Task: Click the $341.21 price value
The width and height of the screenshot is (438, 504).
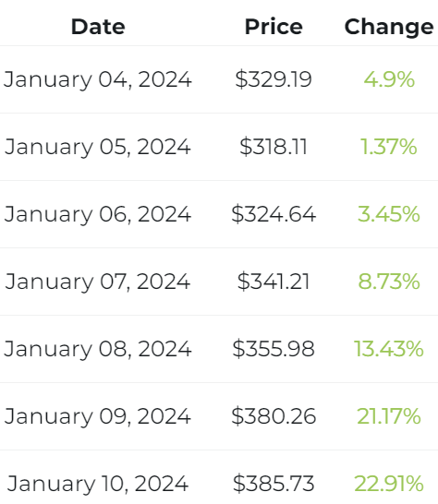Action: (274, 282)
